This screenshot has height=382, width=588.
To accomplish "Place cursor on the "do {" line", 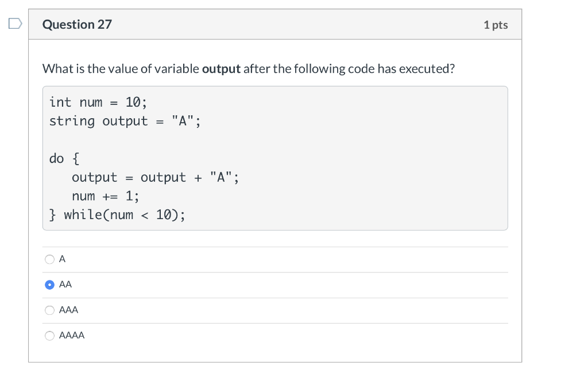I will (x=64, y=158).
